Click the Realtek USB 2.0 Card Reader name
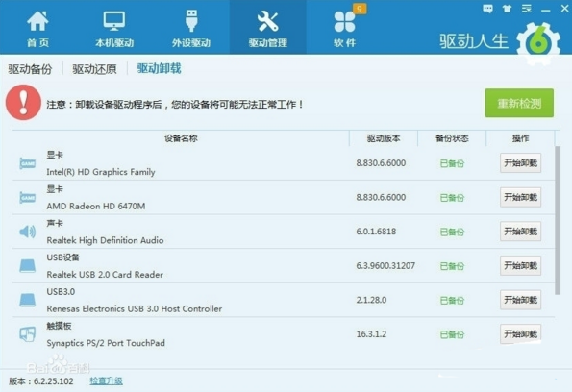572x392 pixels. (105, 275)
